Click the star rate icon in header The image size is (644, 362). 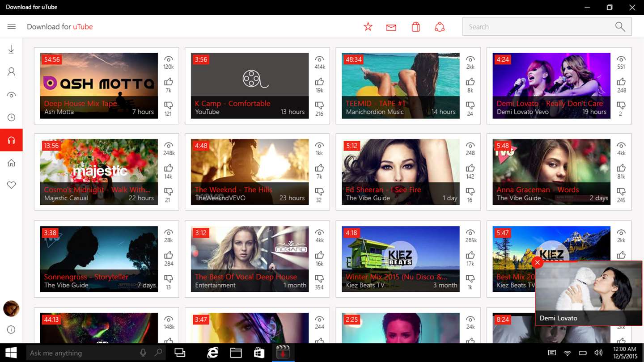click(368, 27)
